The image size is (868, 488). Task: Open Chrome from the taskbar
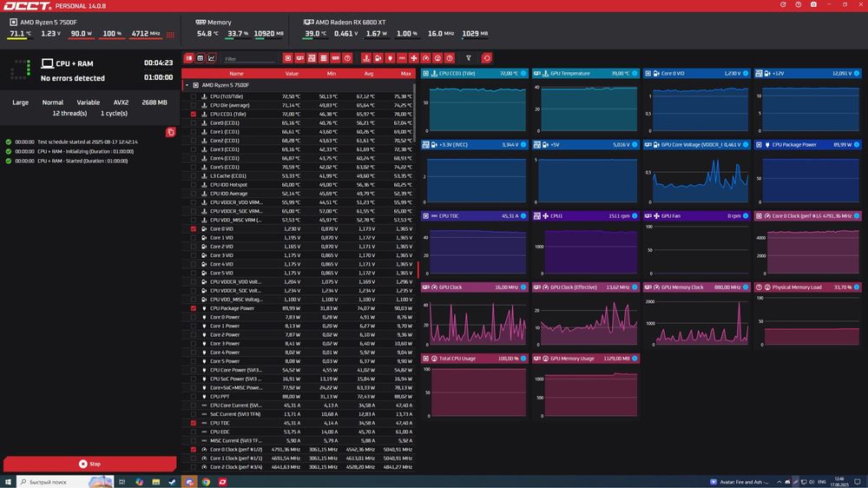[206, 482]
